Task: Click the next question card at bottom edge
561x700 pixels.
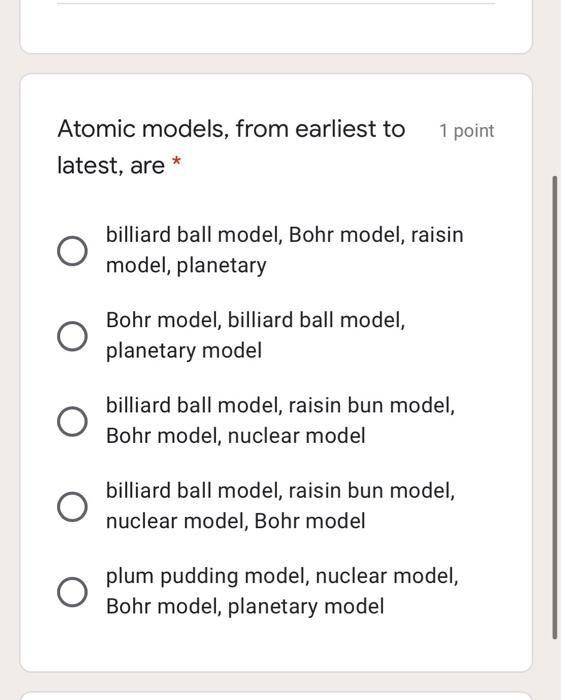Action: pyautogui.click(x=276, y=696)
